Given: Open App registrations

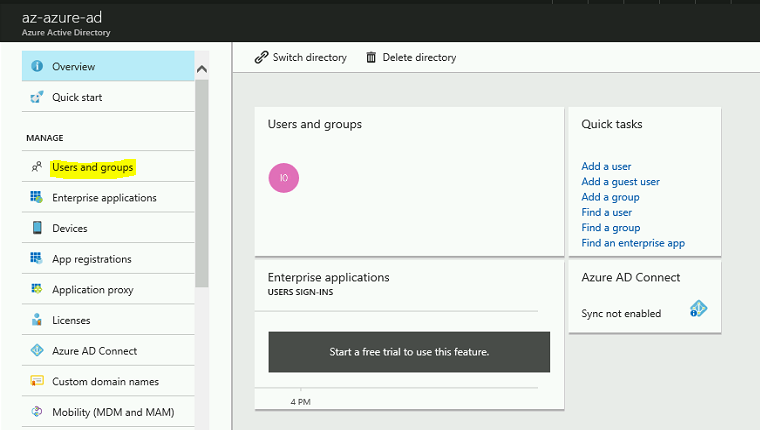Looking at the screenshot, I should point(108,258).
